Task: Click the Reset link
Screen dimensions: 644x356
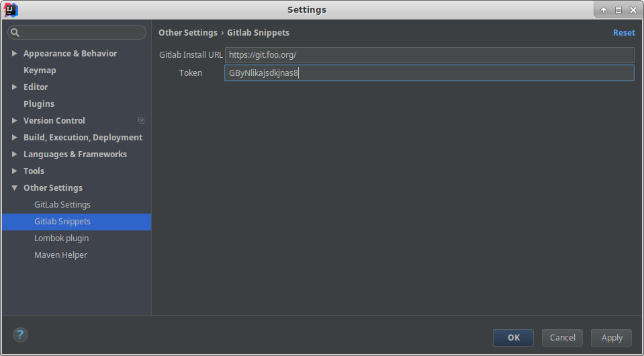Action: (624, 33)
